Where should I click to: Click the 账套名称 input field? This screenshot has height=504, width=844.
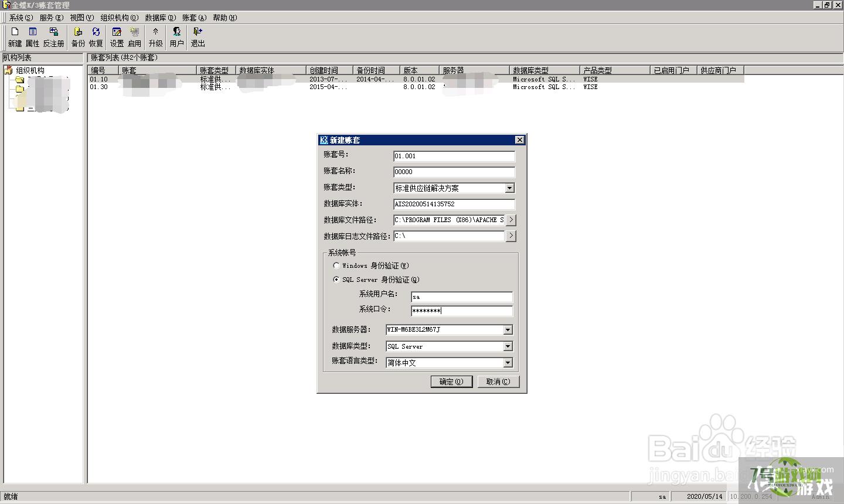tap(454, 172)
